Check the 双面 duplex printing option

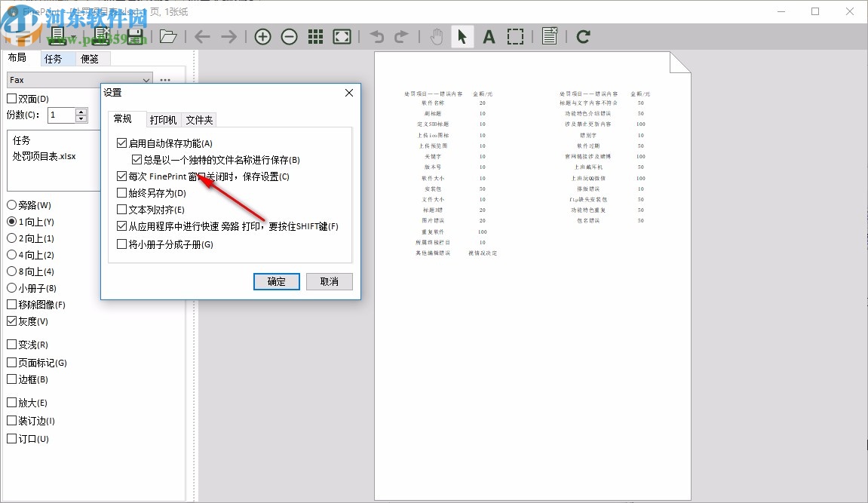click(x=12, y=98)
